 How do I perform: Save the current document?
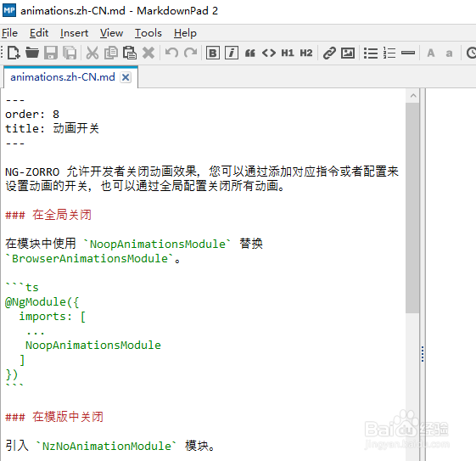coord(51,53)
